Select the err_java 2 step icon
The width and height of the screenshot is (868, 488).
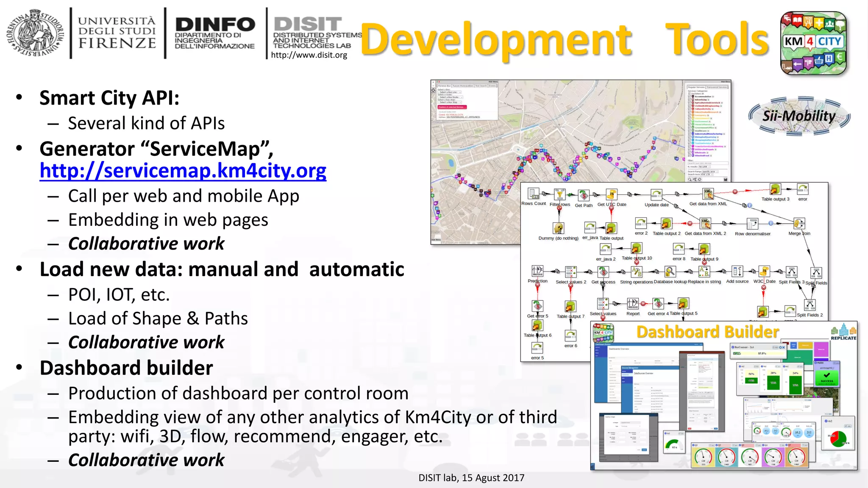[606, 249]
